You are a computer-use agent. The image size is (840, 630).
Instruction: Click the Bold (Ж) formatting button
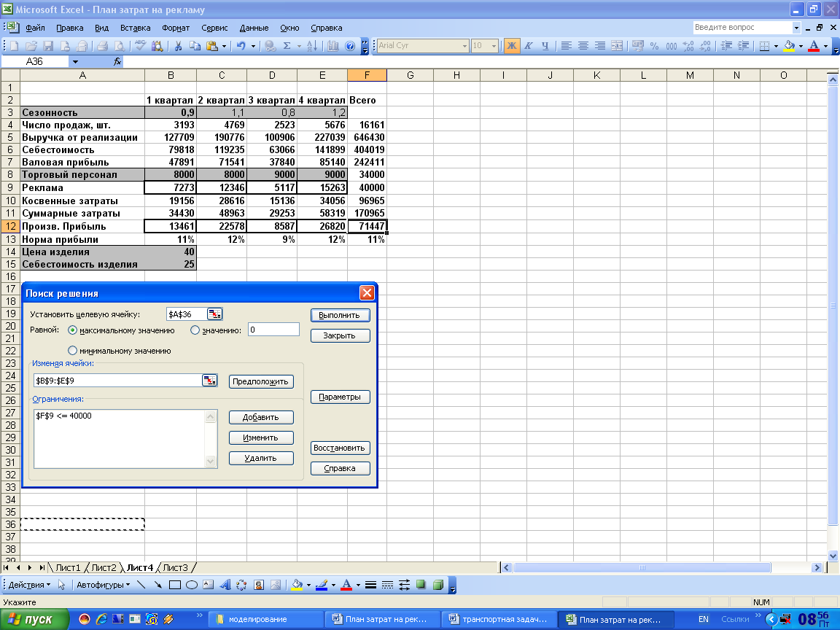511,46
